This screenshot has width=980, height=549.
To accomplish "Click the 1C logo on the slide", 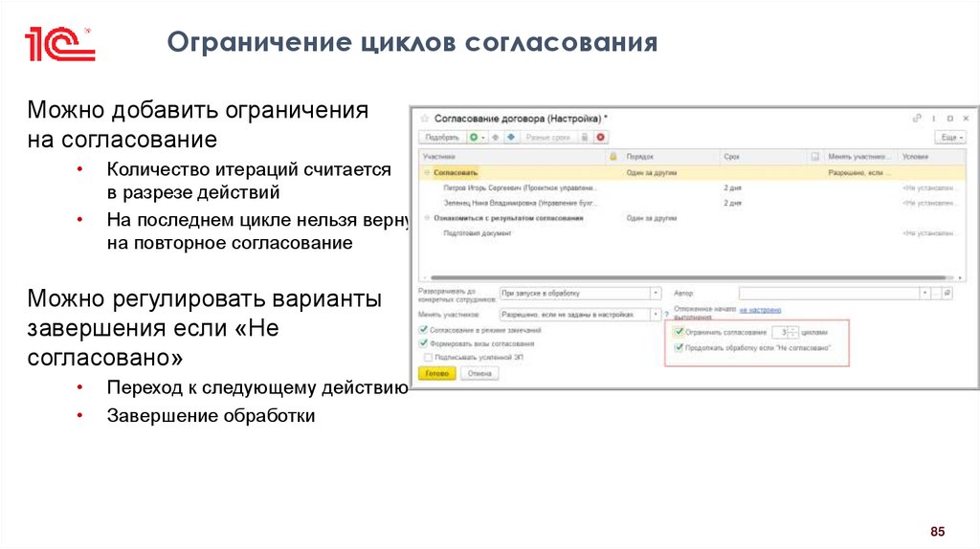I will tap(60, 44).
